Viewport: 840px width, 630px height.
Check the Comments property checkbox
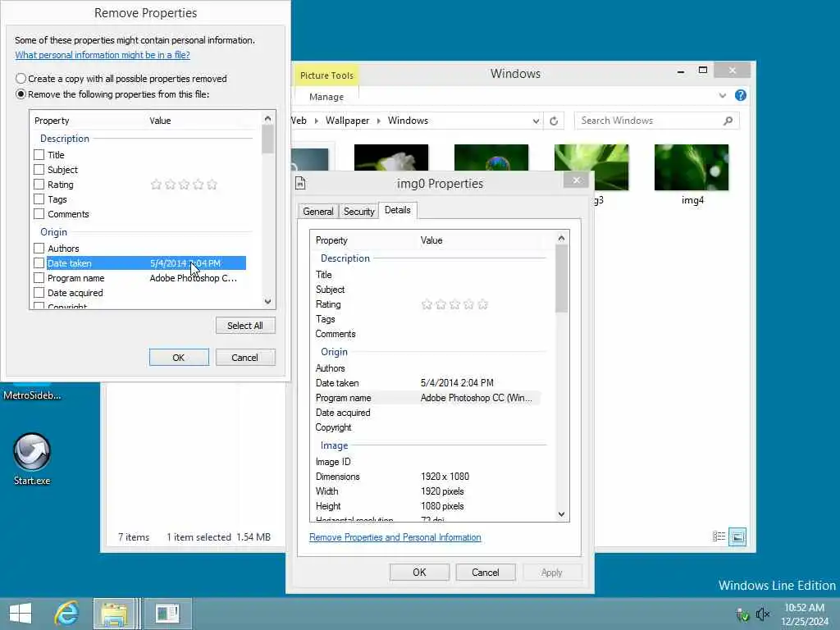tap(39, 214)
